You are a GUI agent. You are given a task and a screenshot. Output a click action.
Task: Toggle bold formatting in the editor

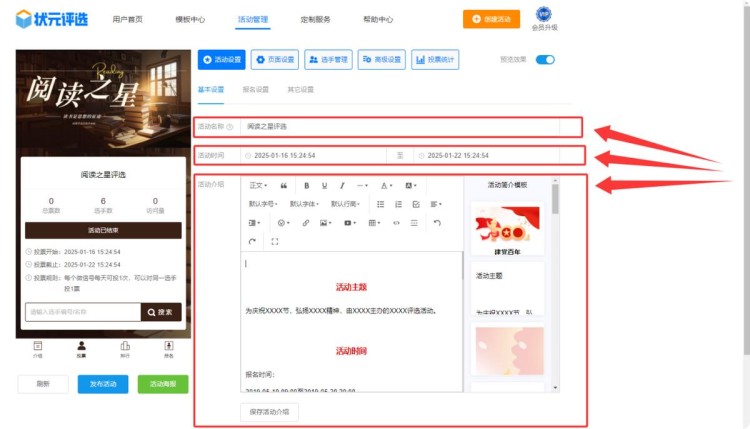pyautogui.click(x=306, y=185)
